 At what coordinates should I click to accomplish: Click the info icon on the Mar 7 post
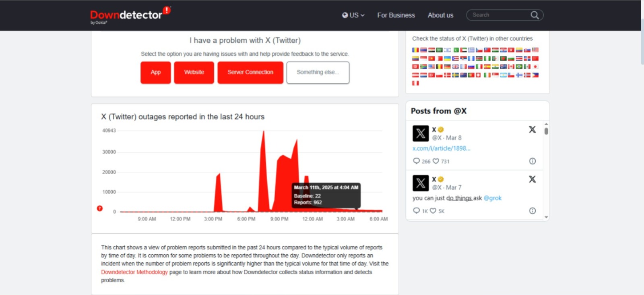533,211
